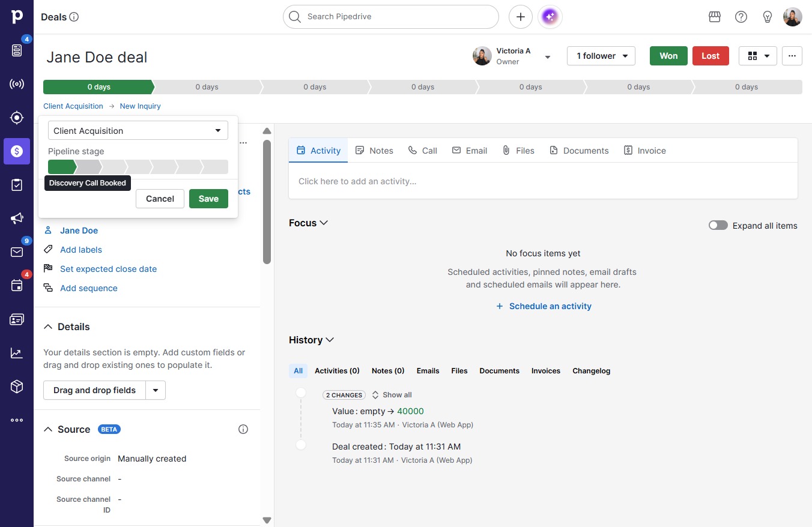Open the Activities calendar sidebar icon
This screenshot has height=527, width=812.
(17, 286)
